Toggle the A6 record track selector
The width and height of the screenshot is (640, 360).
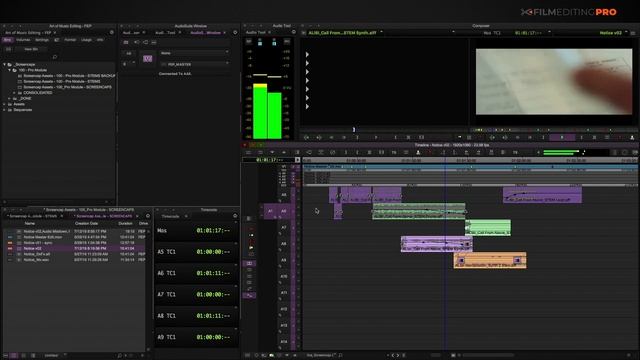click(x=284, y=211)
